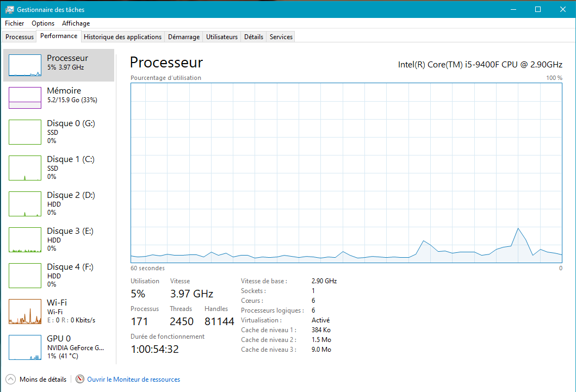This screenshot has height=392, width=576.
Task: Open the Wi-Fi throughput graph
Action: tap(25, 312)
